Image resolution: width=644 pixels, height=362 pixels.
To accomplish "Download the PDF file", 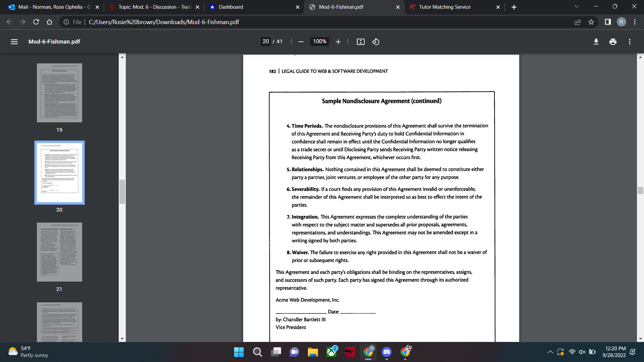I will (596, 42).
